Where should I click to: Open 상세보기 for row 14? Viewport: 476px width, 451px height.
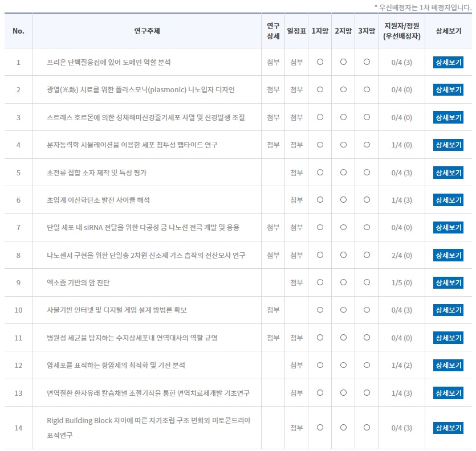point(449,428)
